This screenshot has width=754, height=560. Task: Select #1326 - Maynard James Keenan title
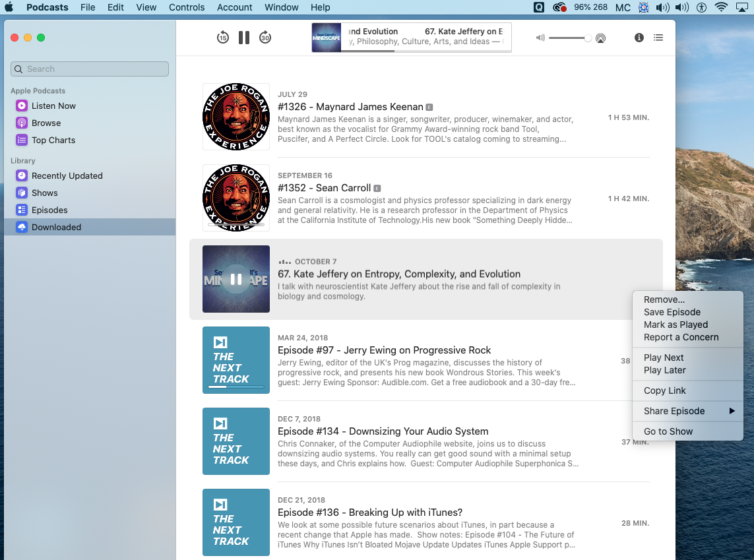(350, 107)
